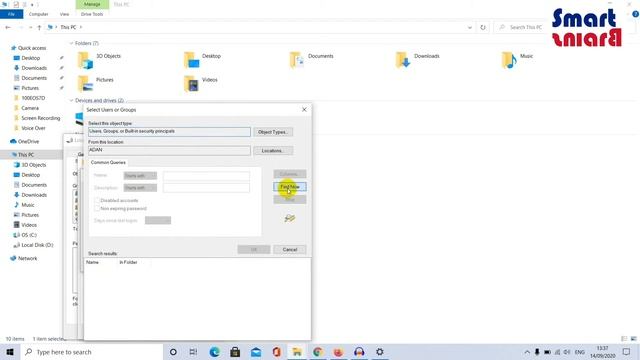Click the Description query text field
This screenshot has width=640, height=360.
click(207, 188)
